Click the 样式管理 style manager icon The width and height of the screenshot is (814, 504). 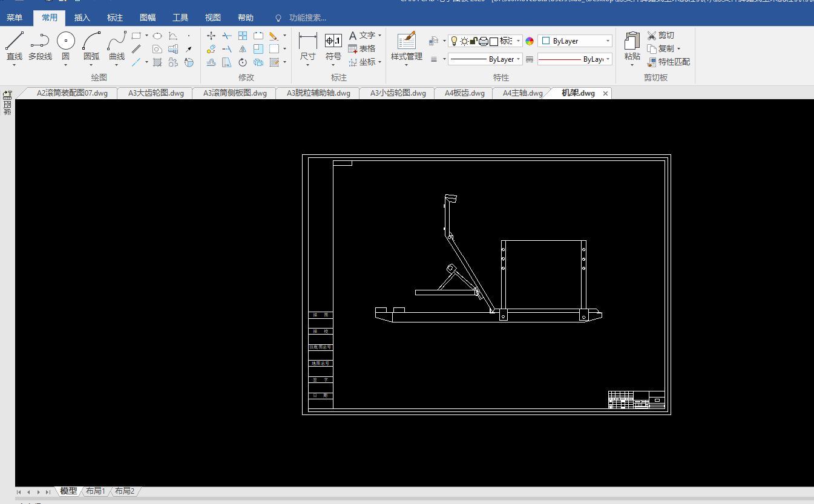click(406, 41)
